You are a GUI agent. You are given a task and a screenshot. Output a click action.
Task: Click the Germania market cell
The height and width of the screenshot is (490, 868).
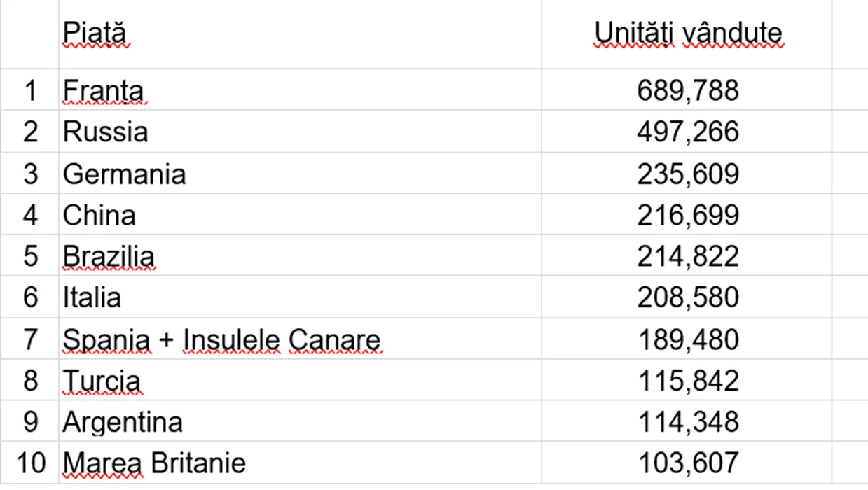(x=300, y=173)
